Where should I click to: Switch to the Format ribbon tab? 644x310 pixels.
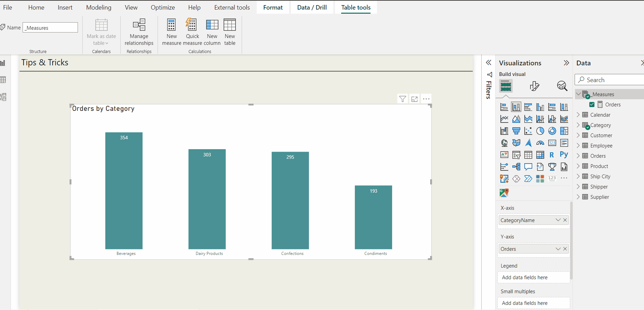[273, 7]
